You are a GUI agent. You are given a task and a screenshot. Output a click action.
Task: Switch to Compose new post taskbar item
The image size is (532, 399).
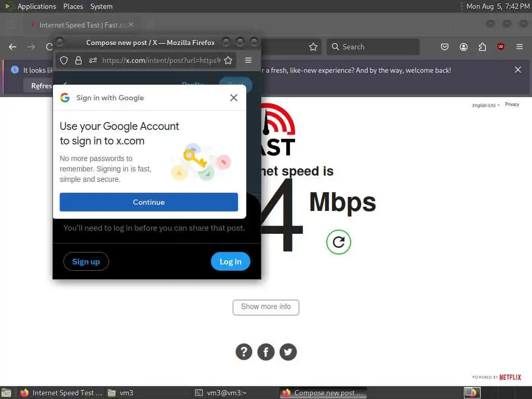[324, 393]
